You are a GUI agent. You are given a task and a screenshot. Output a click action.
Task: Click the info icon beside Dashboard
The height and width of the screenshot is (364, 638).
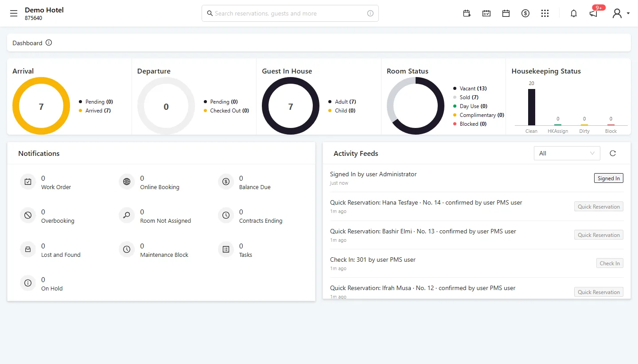pyautogui.click(x=49, y=43)
